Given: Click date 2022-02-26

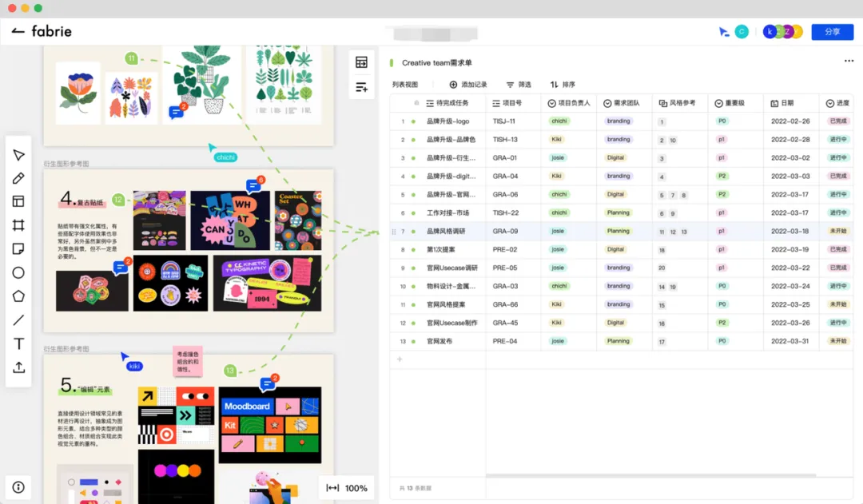Looking at the screenshot, I should point(790,121).
